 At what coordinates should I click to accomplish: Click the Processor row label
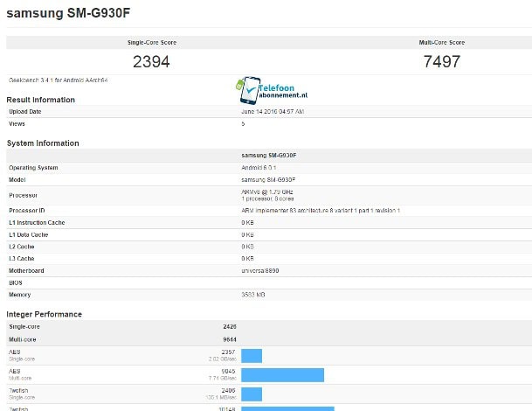23,195
